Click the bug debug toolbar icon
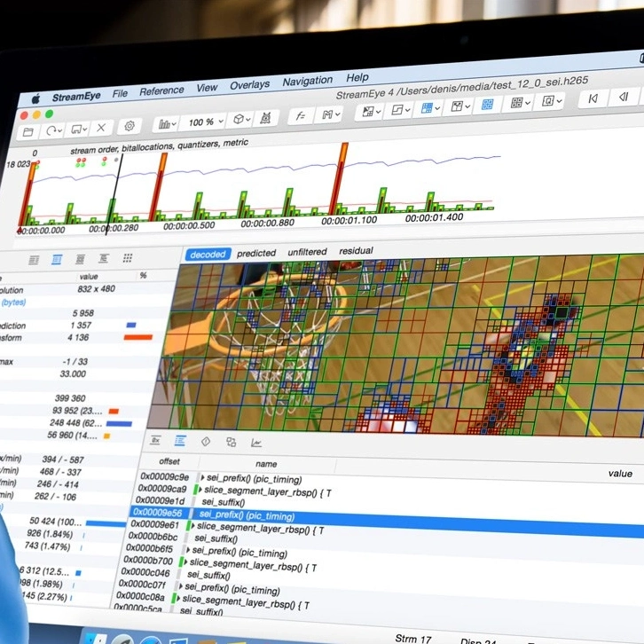The width and height of the screenshot is (644, 644). [x=266, y=118]
